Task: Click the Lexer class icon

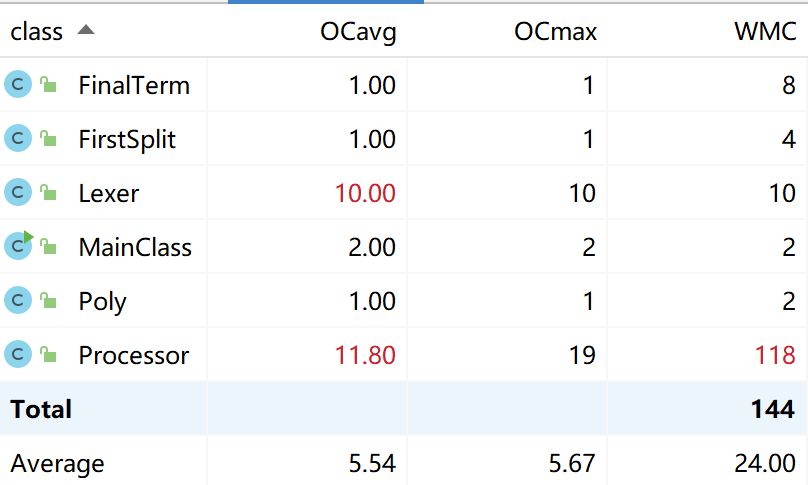Action: (x=18, y=192)
